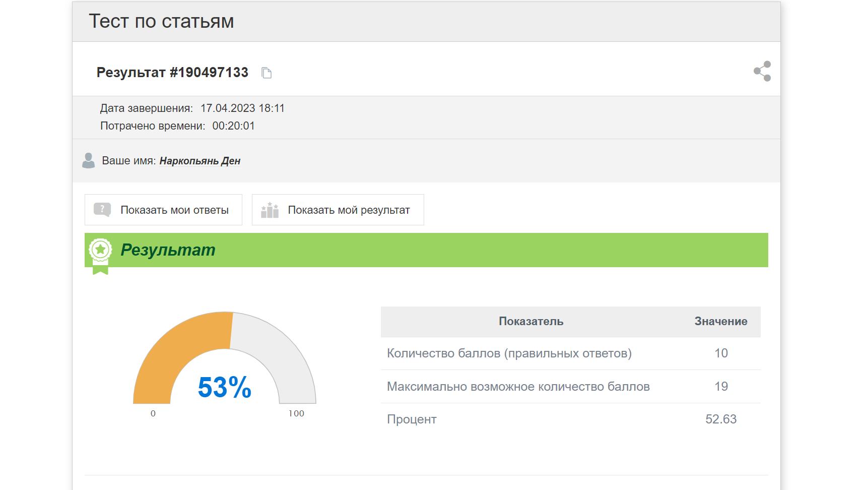
Task: Click the "Результат #190497133" heading
Action: pyautogui.click(x=172, y=73)
